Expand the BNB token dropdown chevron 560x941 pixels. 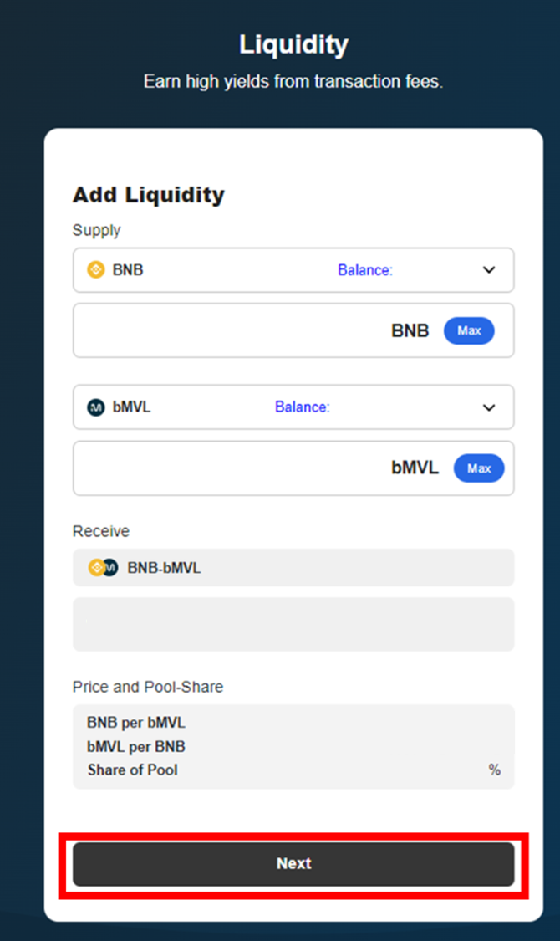point(489,270)
